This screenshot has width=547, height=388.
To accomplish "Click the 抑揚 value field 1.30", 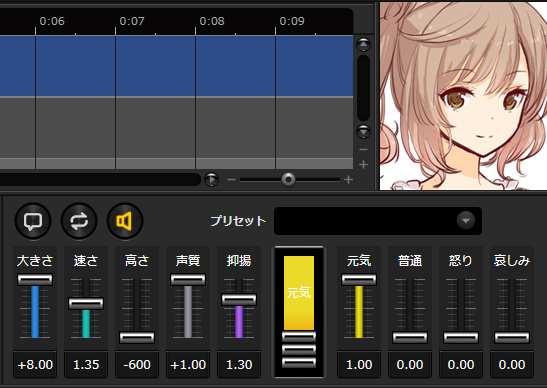I will click(x=239, y=364).
